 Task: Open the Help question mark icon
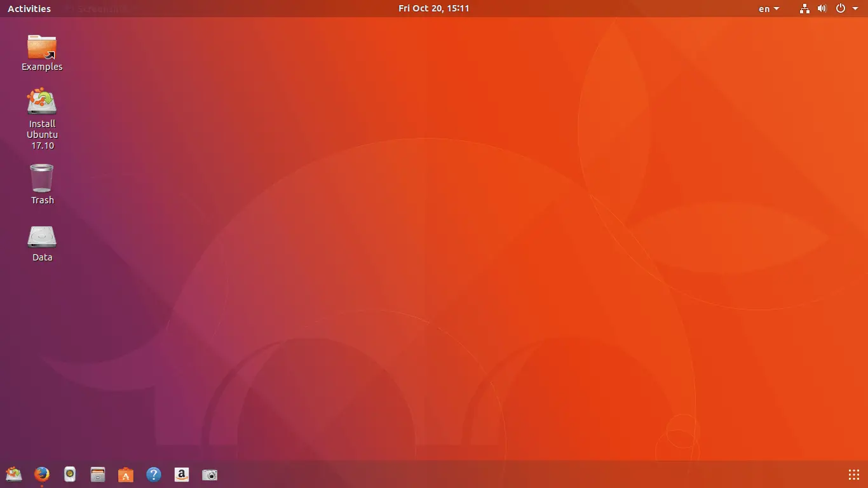[x=154, y=475]
